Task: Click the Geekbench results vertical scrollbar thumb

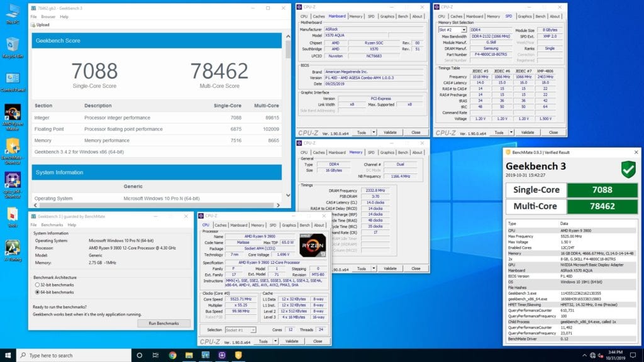Action: coord(288,49)
